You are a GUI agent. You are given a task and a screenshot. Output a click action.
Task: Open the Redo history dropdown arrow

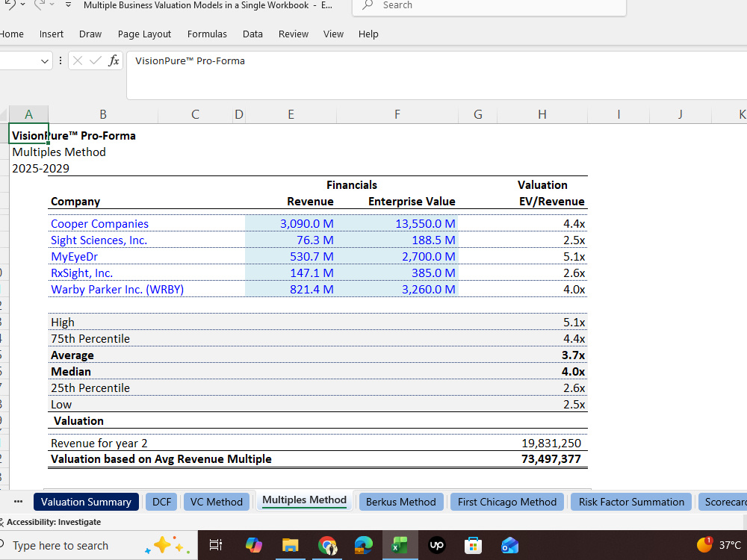52,4
